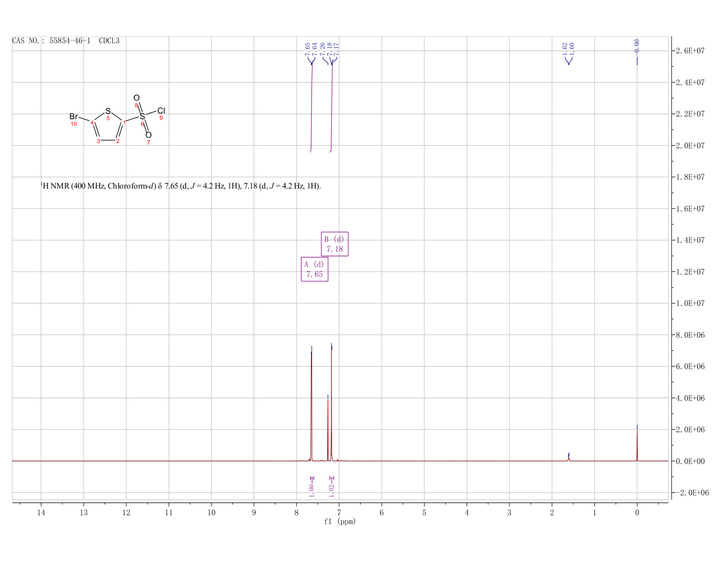Viewport: 728px width, 563px height.
Task: Click the 2.6E+07 intensity axis label
Action: (690, 51)
